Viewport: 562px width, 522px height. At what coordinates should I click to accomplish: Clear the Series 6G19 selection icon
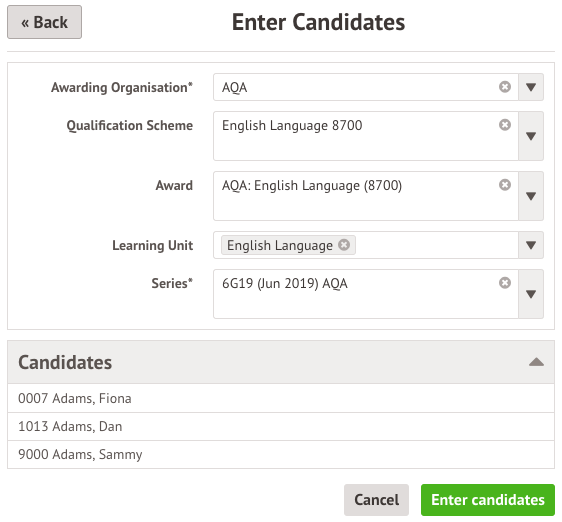click(x=505, y=283)
